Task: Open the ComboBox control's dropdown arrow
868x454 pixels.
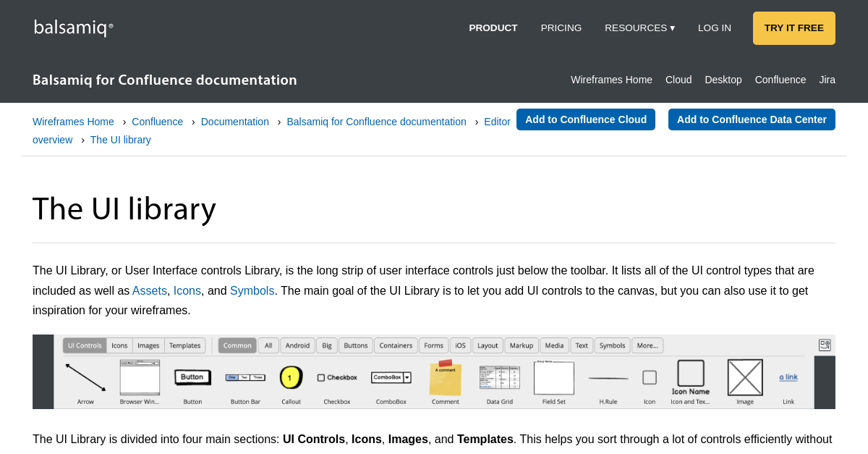Action: point(408,377)
